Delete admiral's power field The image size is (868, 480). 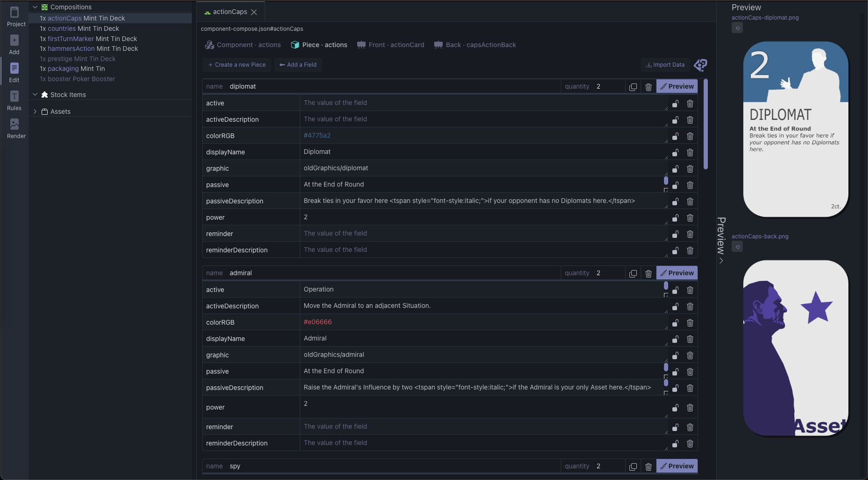[x=690, y=407]
